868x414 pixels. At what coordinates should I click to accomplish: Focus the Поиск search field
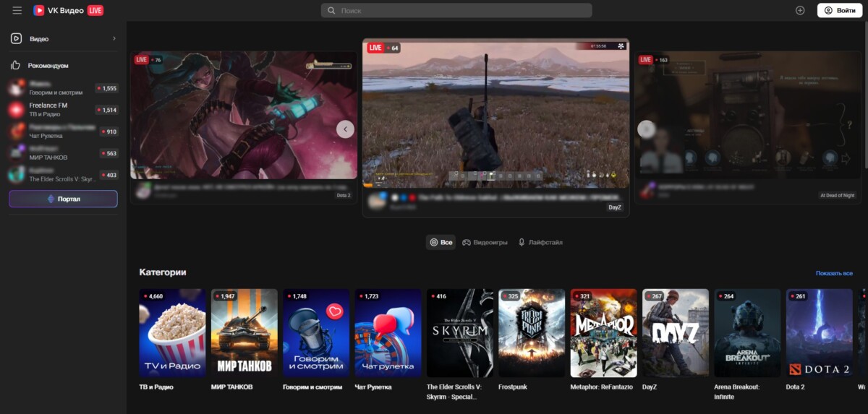point(456,11)
